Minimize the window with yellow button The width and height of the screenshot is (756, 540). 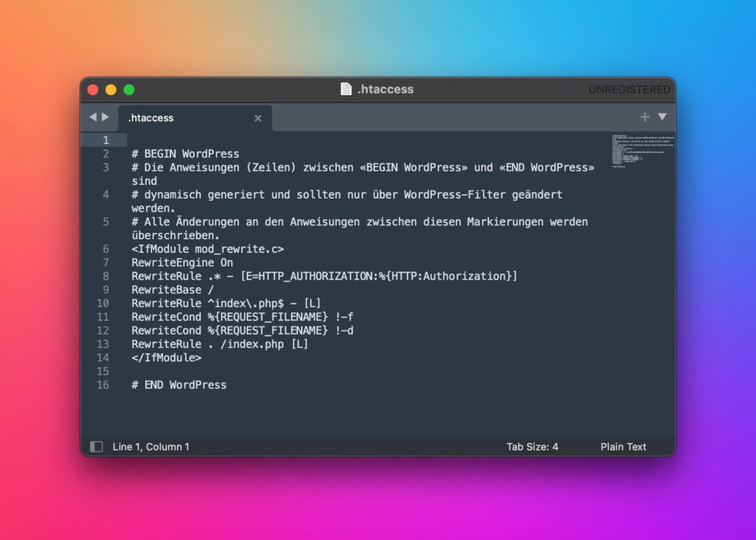pyautogui.click(x=111, y=90)
